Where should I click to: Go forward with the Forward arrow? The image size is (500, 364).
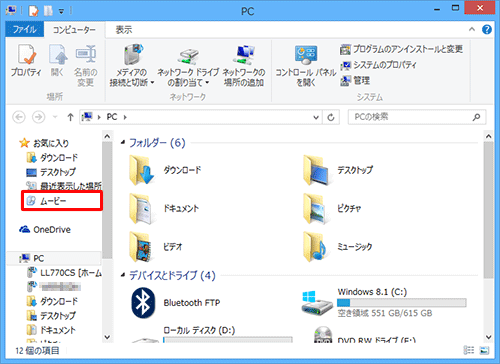pos(39,117)
